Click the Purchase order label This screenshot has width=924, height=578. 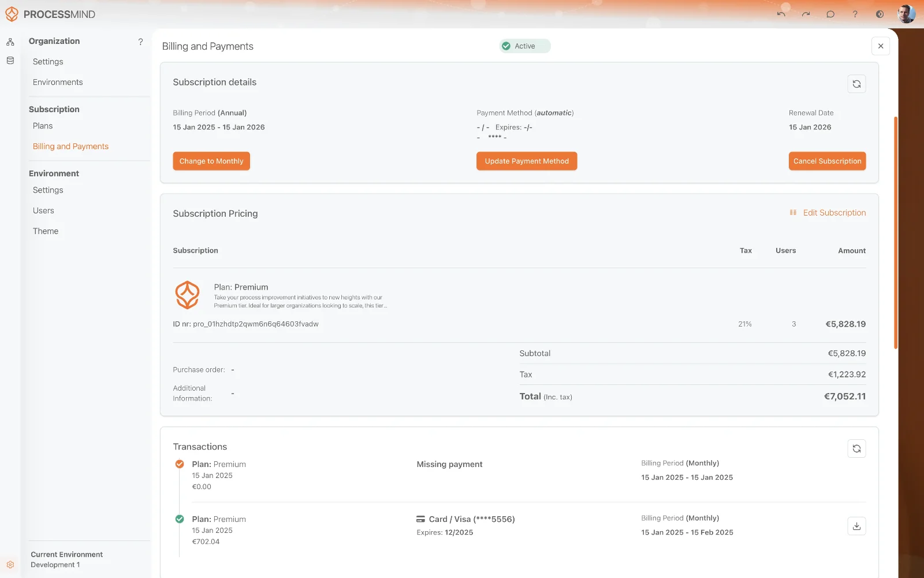[199, 370]
